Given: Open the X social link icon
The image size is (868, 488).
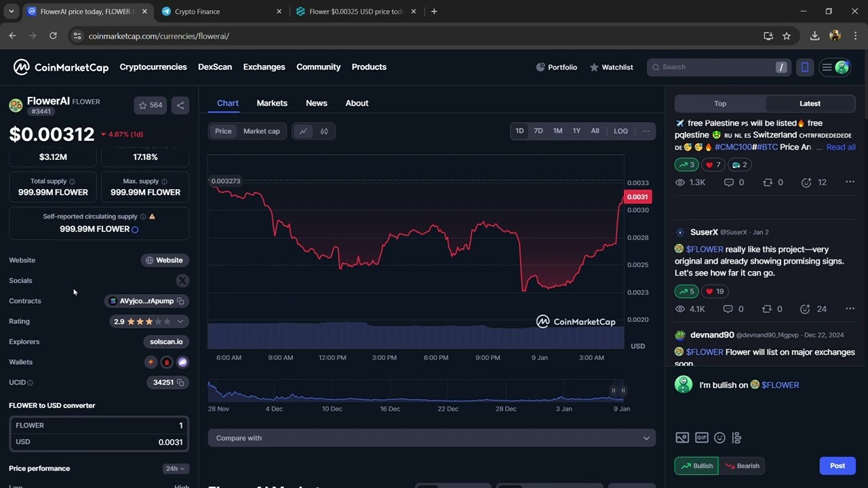Looking at the screenshot, I should 182,281.
